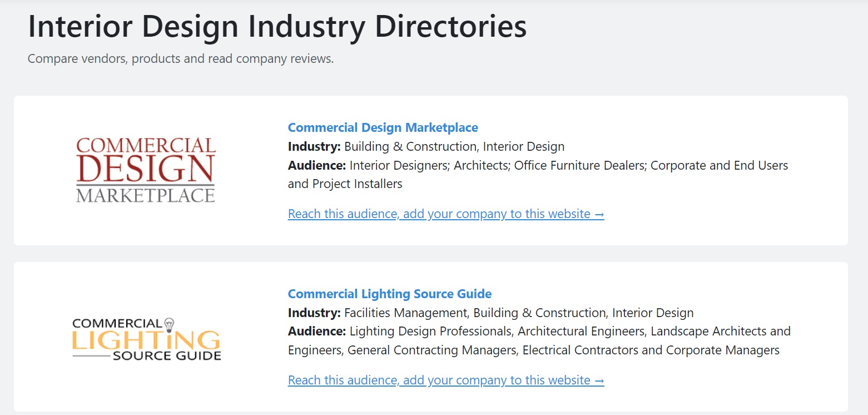Viewport: 868px width, 415px height.
Task: Click 'Reach this audience' link under Commercial Design Marketplace
Action: point(446,214)
